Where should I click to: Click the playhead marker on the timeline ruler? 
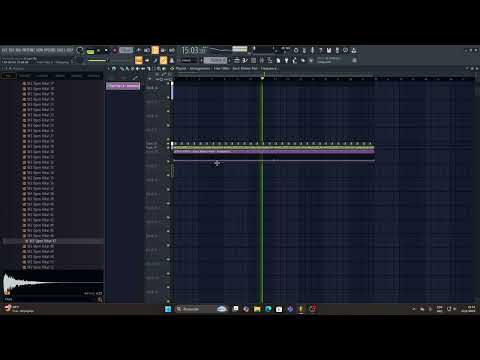(x=262, y=78)
